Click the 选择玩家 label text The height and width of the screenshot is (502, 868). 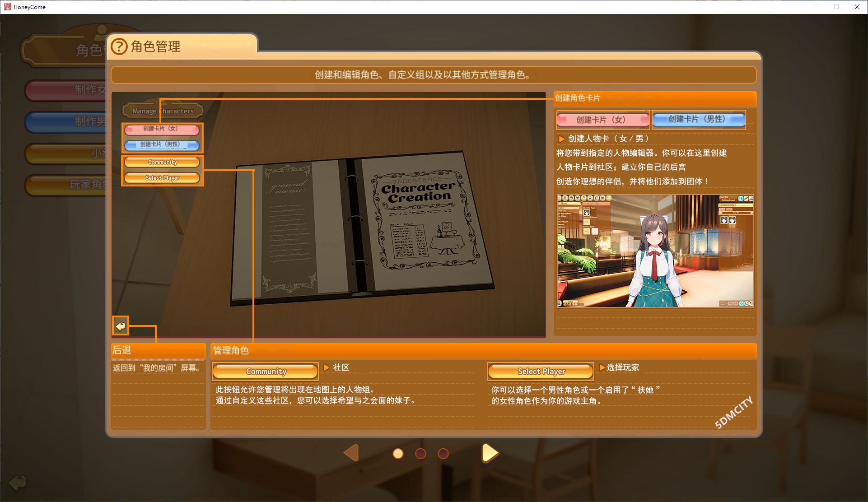[623, 367]
